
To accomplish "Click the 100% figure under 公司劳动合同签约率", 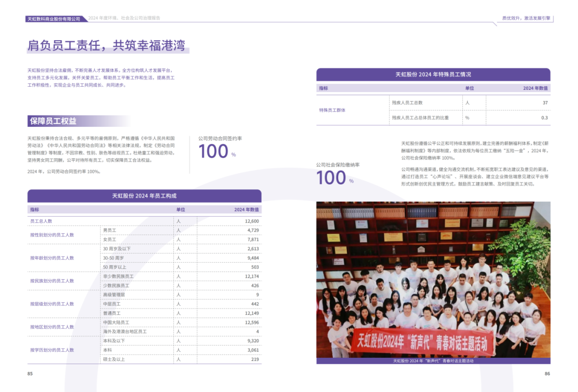I will [214, 151].
